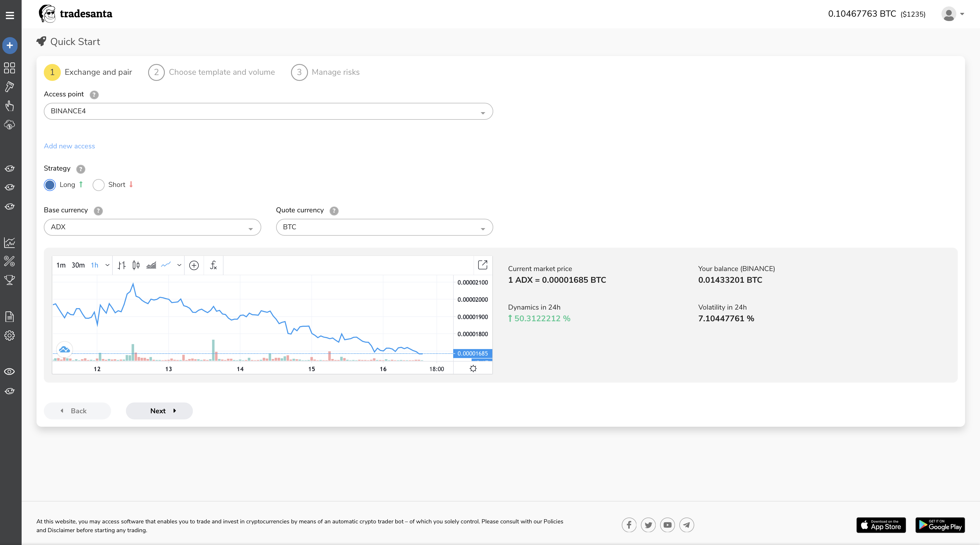
Task: Open the key access icon in the sidebar
Action: pyautogui.click(x=10, y=87)
